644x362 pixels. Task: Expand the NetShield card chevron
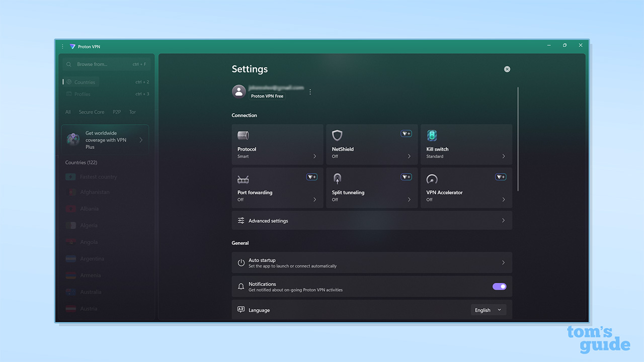[409, 156]
